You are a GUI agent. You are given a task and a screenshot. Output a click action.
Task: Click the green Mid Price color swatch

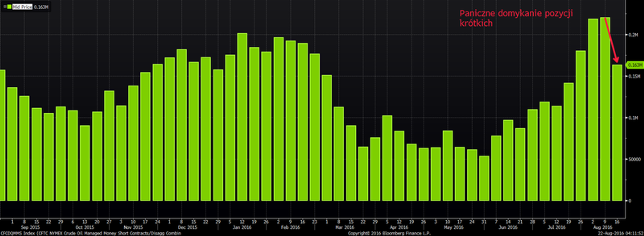(x=9, y=7)
